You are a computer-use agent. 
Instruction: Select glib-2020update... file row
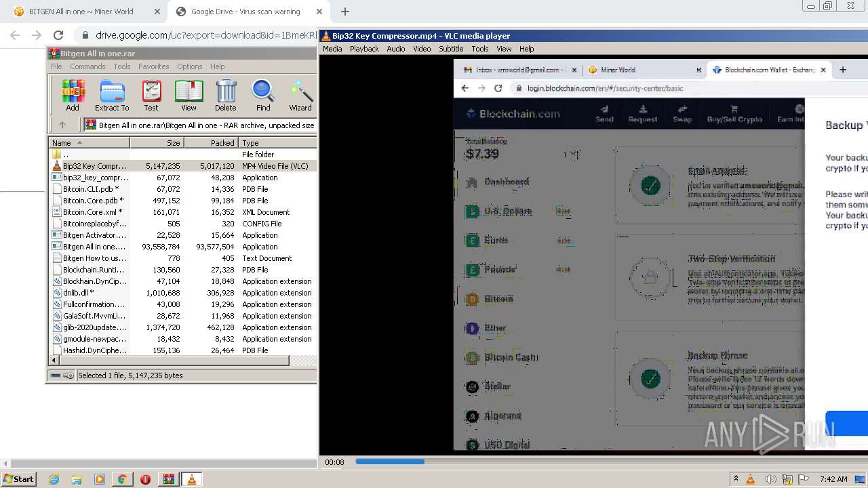pos(183,327)
